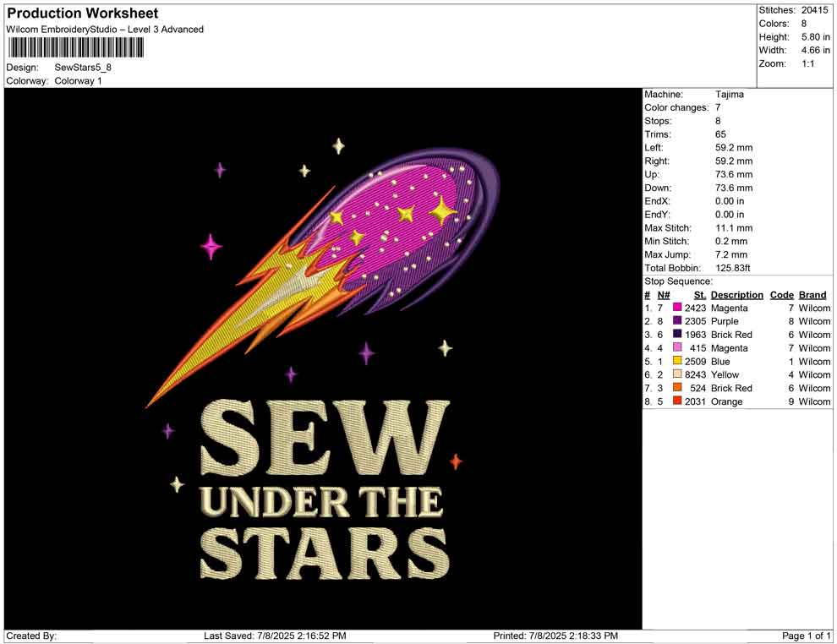Click the dark swatch with 1963 stitches
Screen dimensions: 837x644
coord(677,334)
